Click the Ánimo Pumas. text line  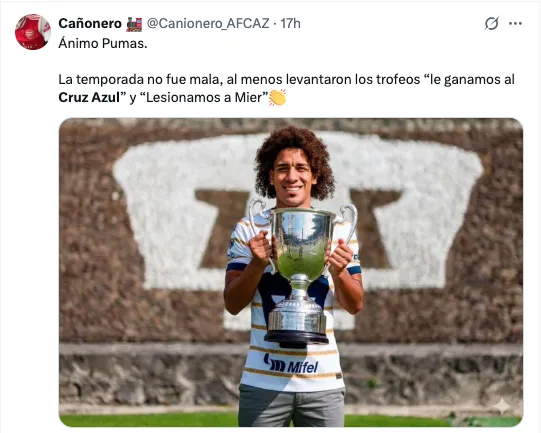click(x=103, y=43)
